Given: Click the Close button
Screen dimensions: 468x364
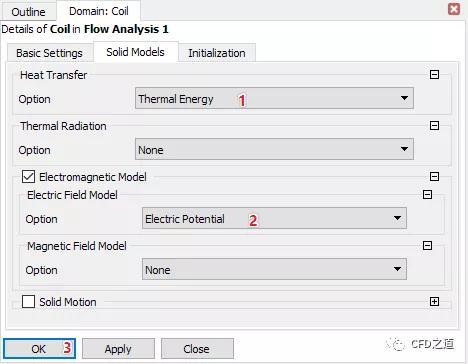Looking at the screenshot, I should tap(197, 349).
